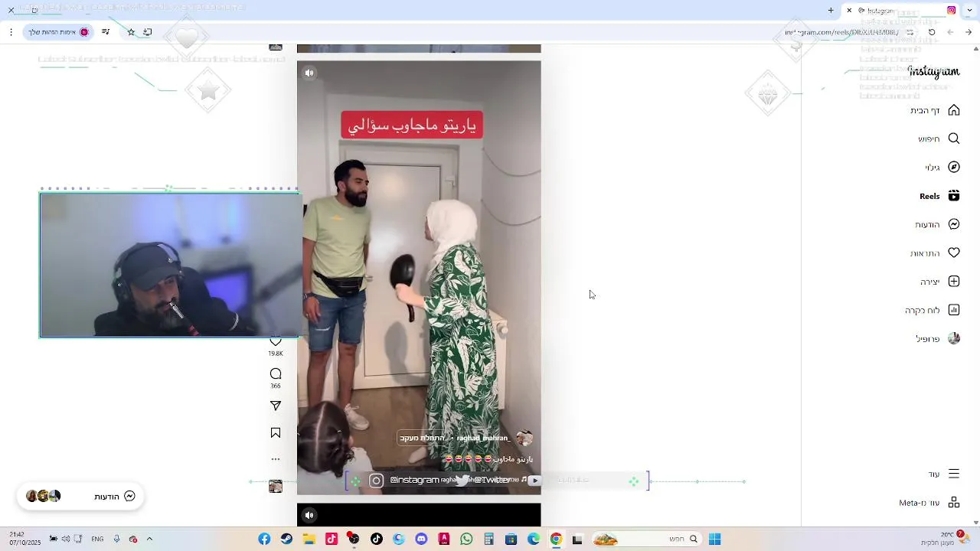This screenshot has width=980, height=551.
Task: Click the identity verification profile chip
Action: pos(59,32)
